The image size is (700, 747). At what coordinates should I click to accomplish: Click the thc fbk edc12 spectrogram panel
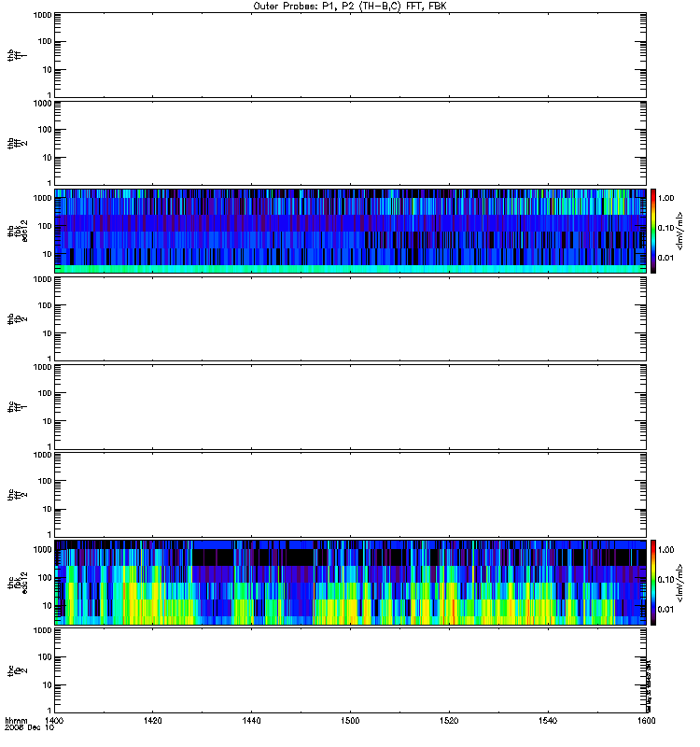pos(350,583)
